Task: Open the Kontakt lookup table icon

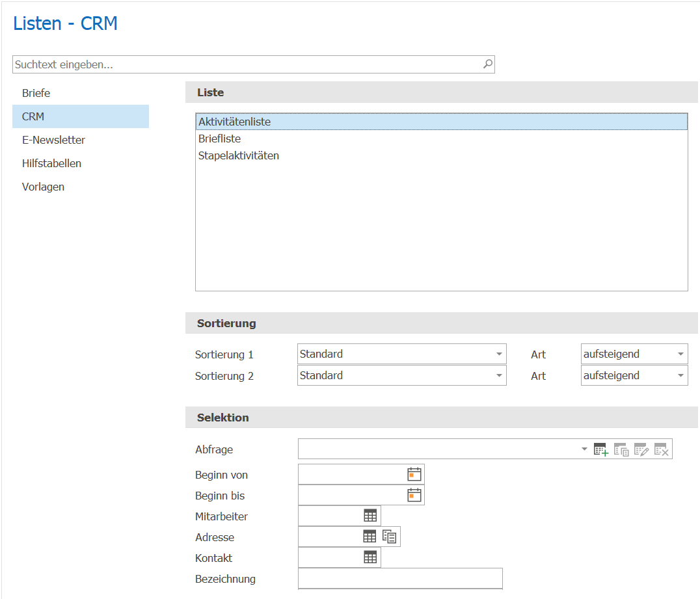Action: click(x=370, y=557)
